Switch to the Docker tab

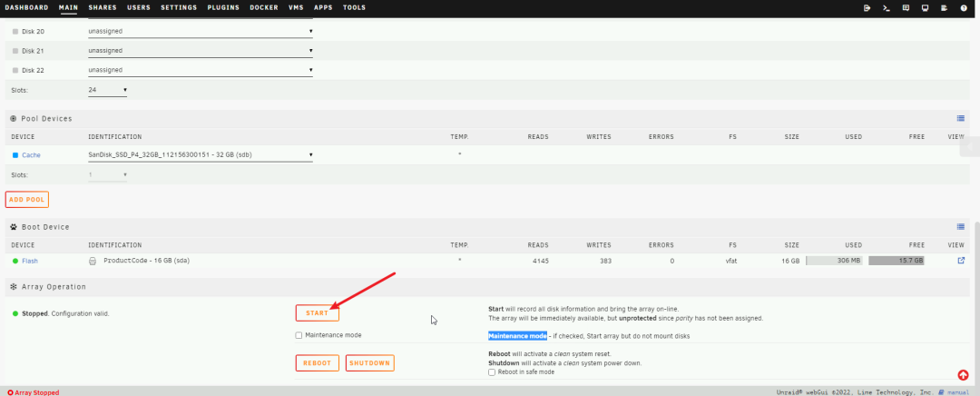pos(264,7)
